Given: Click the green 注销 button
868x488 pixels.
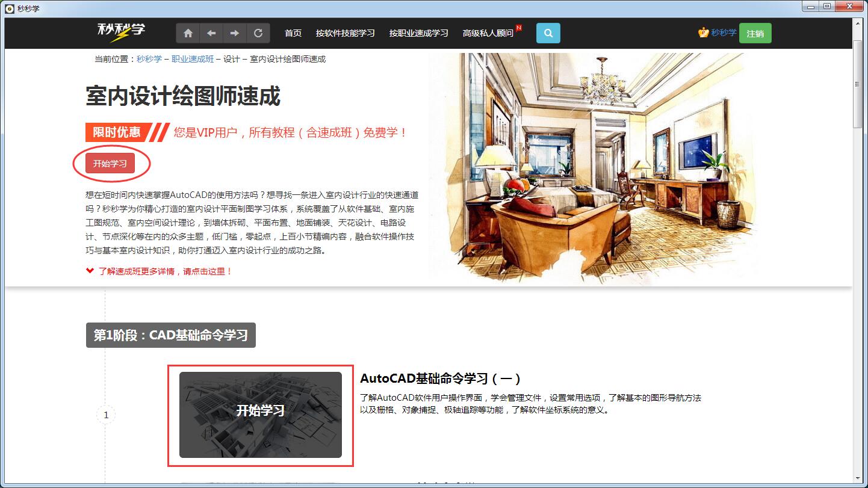Looking at the screenshot, I should click(755, 33).
